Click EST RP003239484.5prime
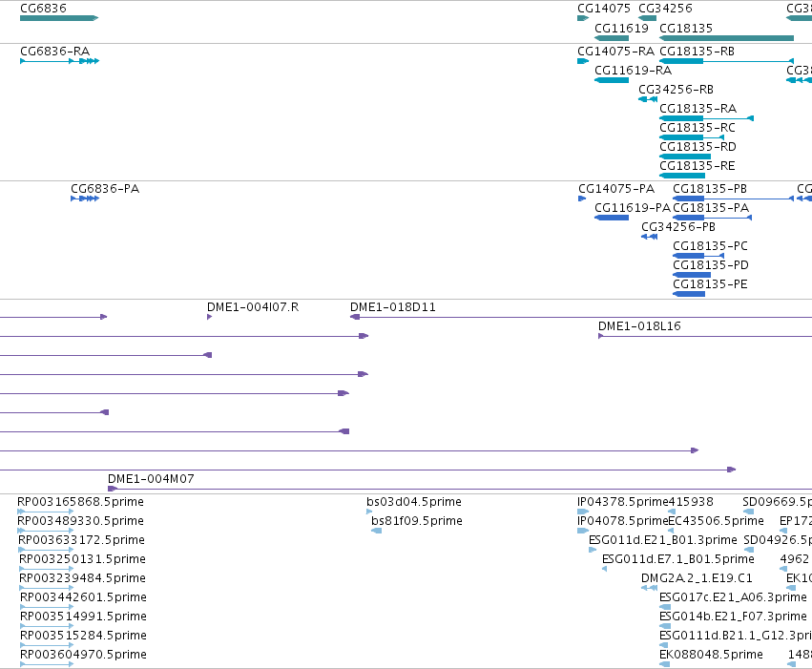812x669 pixels. pos(47,588)
